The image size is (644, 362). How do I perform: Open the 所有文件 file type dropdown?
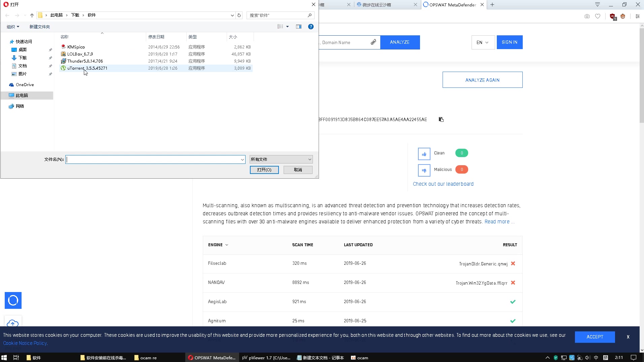[x=281, y=159]
